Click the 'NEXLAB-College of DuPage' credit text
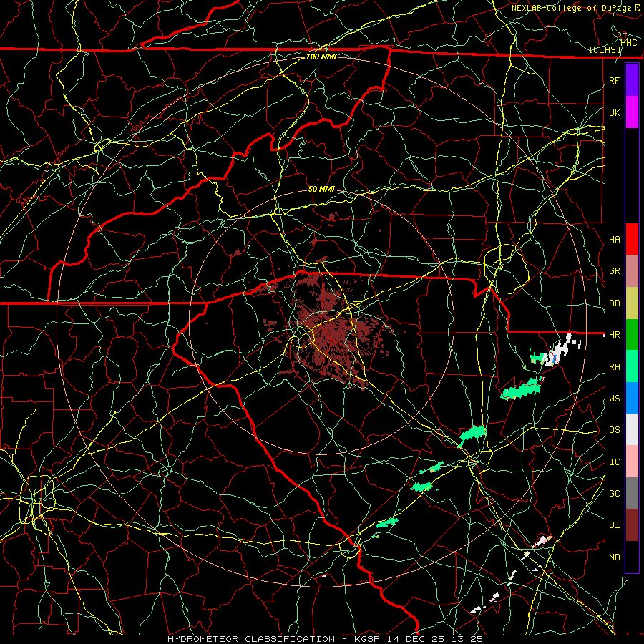The height and width of the screenshot is (644, 644). [x=572, y=8]
